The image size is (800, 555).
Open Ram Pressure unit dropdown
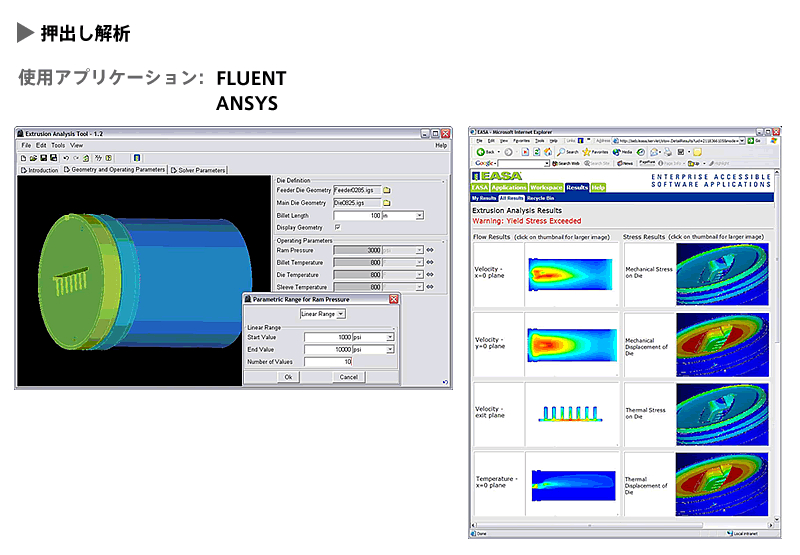[419, 250]
